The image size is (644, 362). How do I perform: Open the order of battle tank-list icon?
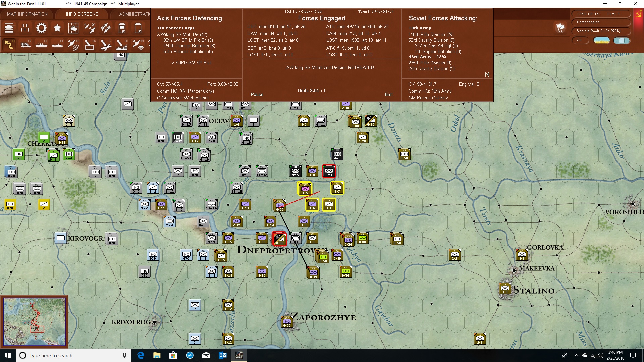pyautogui.click(x=9, y=28)
